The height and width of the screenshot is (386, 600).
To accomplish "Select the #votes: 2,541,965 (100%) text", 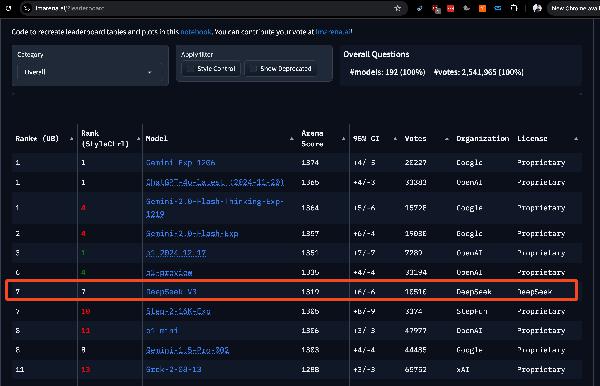I will click(479, 72).
